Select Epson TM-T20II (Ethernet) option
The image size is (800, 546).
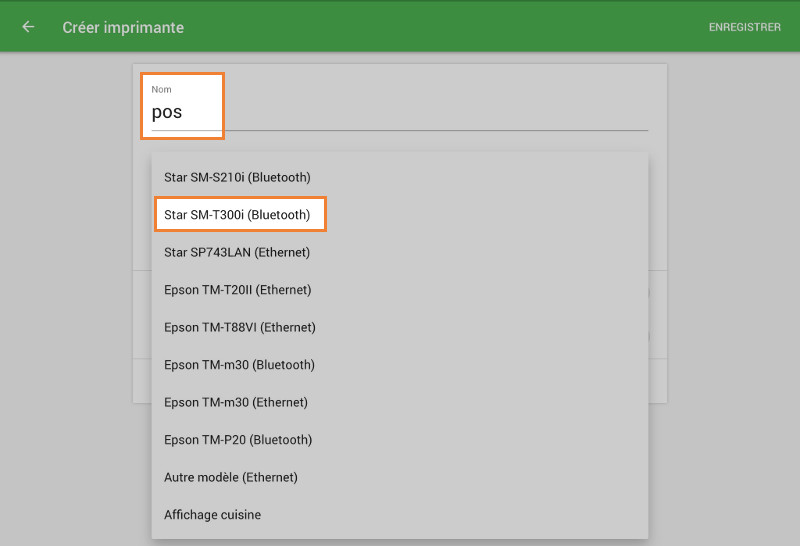coord(237,290)
